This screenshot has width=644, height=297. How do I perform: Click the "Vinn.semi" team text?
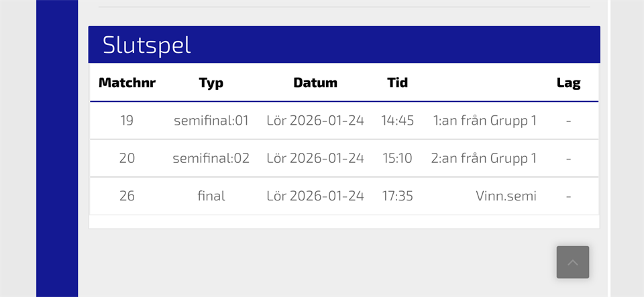[506, 196]
